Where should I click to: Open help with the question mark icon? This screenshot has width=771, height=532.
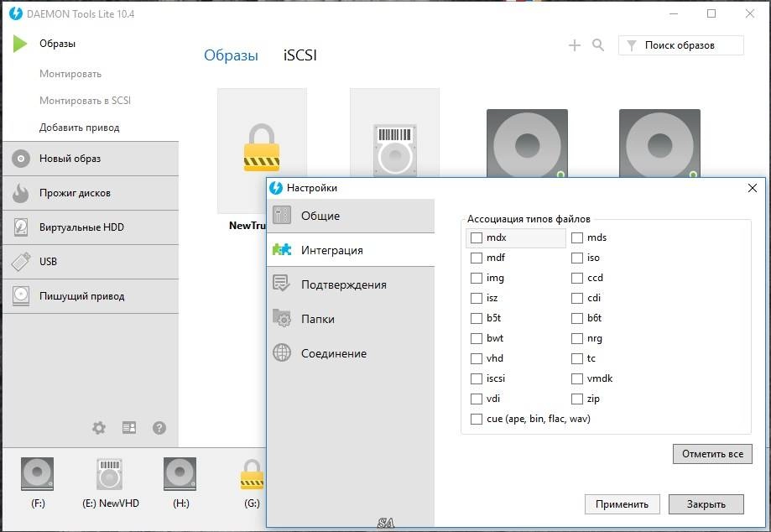click(x=159, y=428)
